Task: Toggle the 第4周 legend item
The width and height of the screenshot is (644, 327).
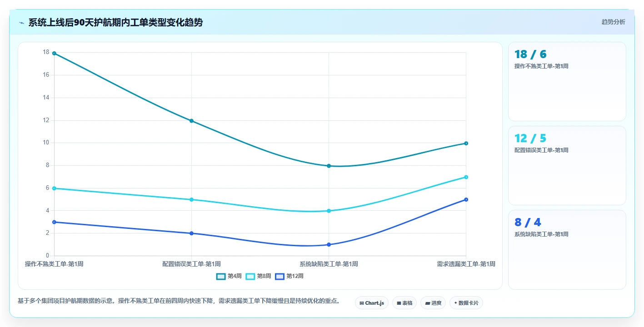Action: [229, 276]
